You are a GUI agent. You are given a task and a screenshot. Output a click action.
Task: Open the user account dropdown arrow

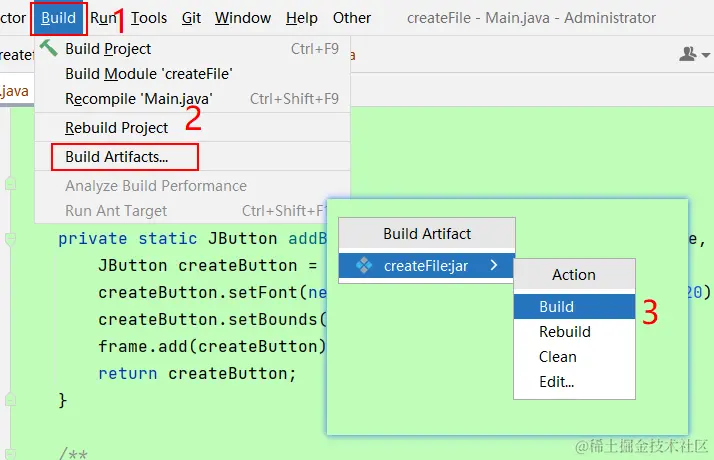pos(706,55)
